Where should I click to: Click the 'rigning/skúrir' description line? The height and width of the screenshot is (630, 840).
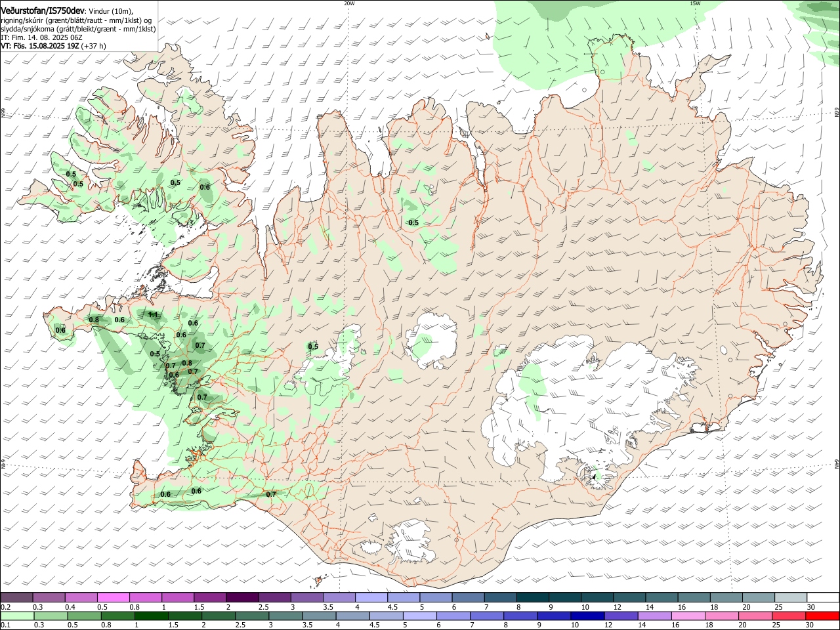[76, 20]
